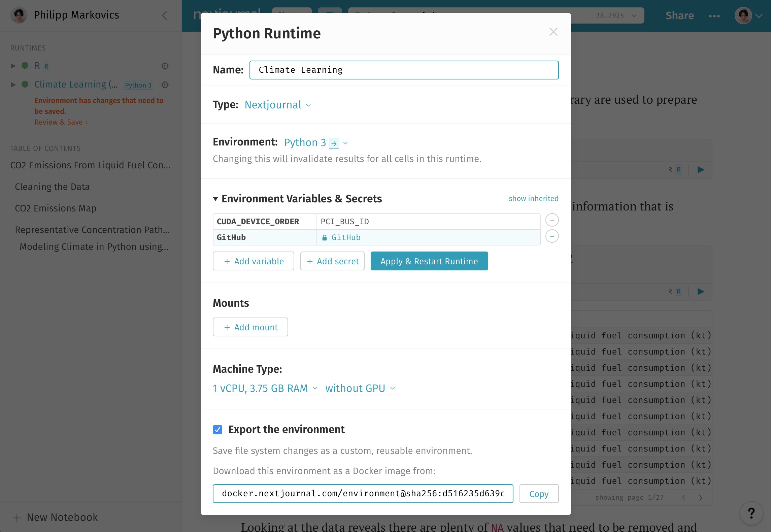Open the Type Nextjournal dropdown
Image resolution: width=771 pixels, height=532 pixels.
(x=278, y=105)
